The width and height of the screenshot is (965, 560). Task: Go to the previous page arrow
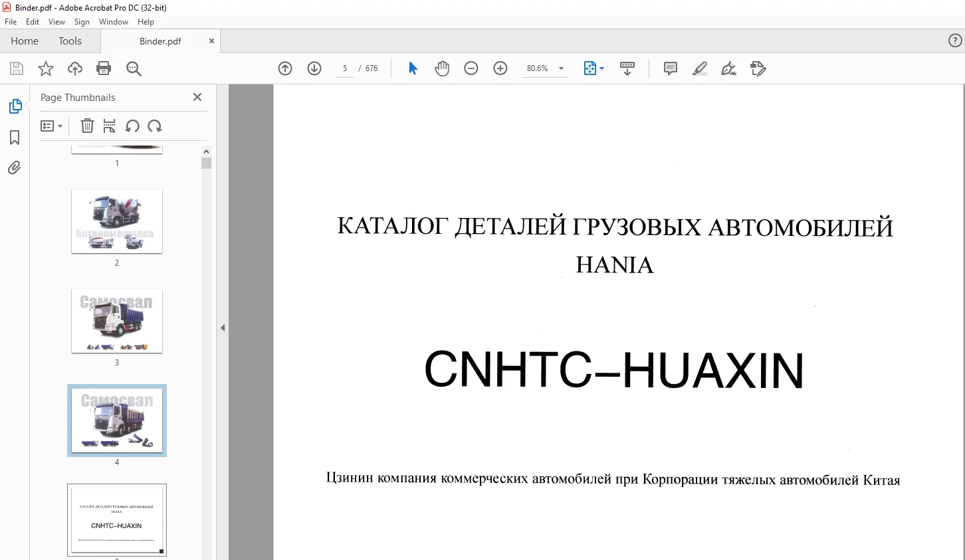pos(285,68)
